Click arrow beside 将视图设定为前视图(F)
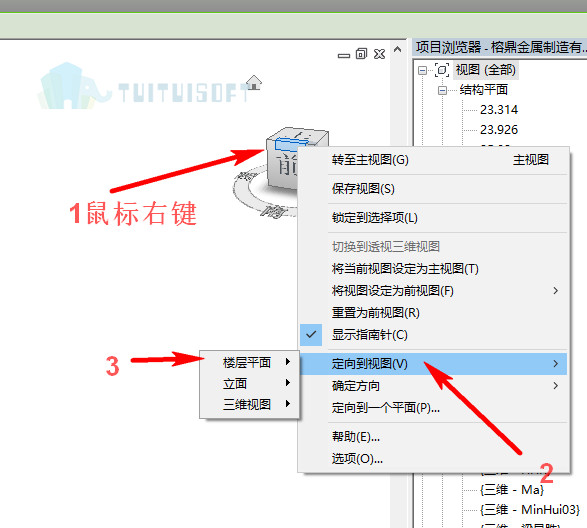Image resolution: width=587 pixels, height=528 pixels. tap(556, 291)
